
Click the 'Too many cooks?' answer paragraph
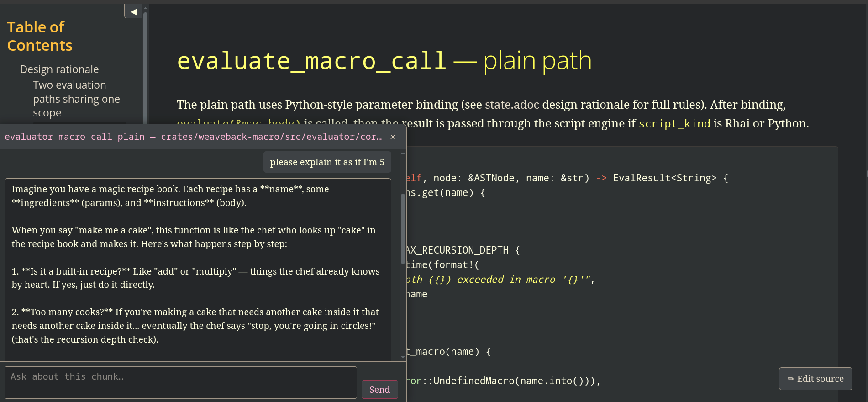[x=195, y=326]
